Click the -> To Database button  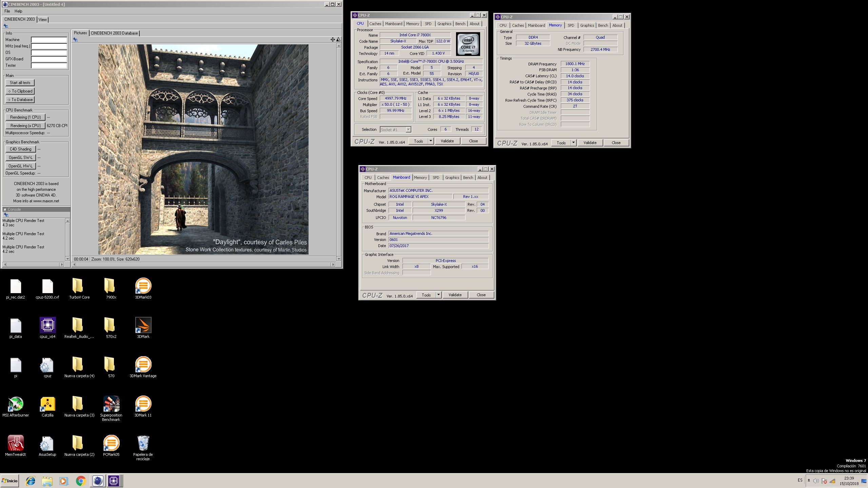[x=20, y=100]
